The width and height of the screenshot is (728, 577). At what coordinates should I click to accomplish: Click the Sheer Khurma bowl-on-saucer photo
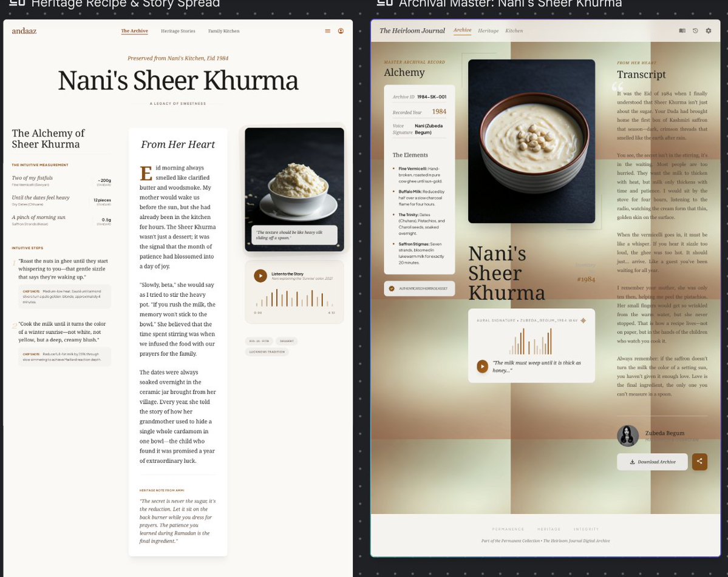(x=294, y=189)
